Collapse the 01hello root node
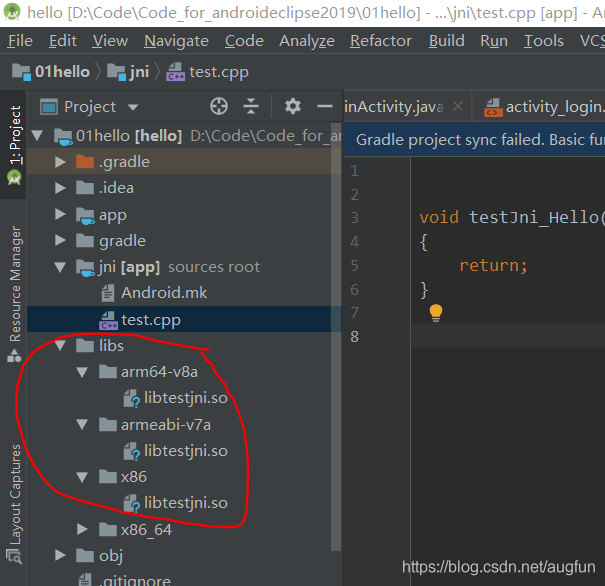Viewport: 605px width, 586px height. [x=37, y=135]
